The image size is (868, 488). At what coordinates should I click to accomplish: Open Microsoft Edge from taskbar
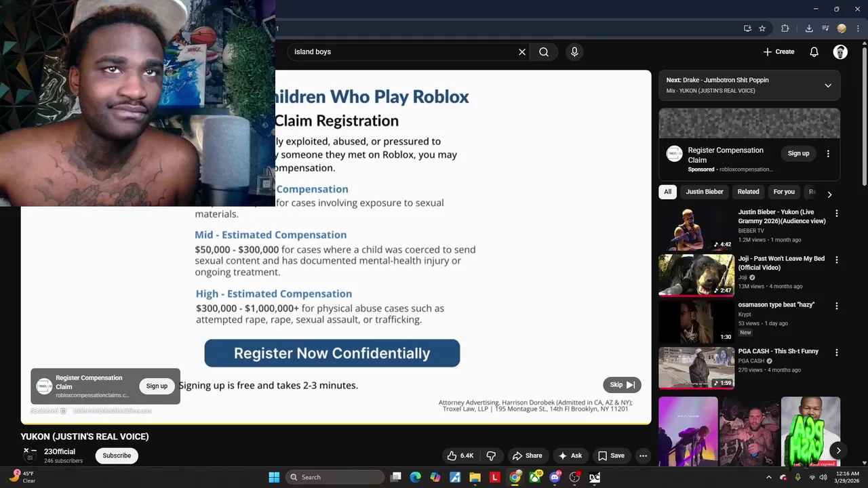pos(416,477)
